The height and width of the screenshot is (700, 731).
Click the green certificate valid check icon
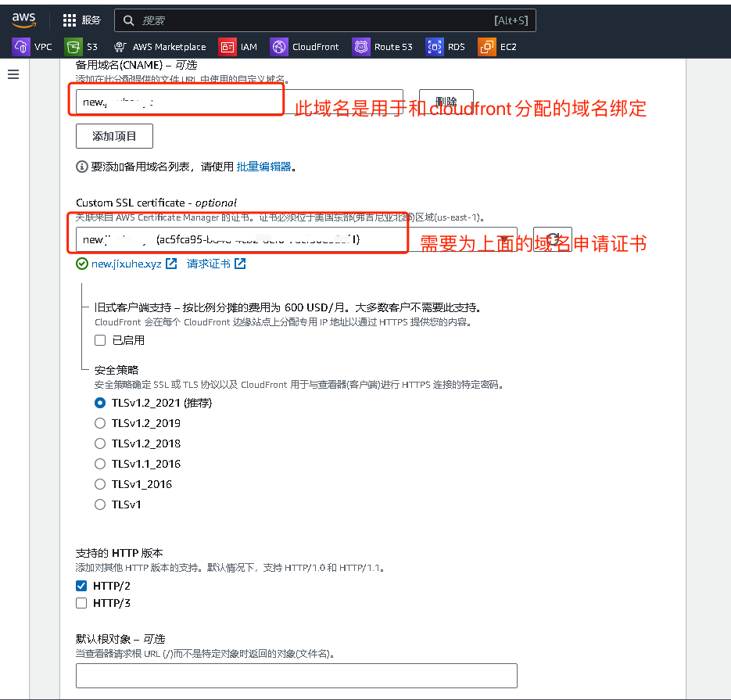[81, 264]
